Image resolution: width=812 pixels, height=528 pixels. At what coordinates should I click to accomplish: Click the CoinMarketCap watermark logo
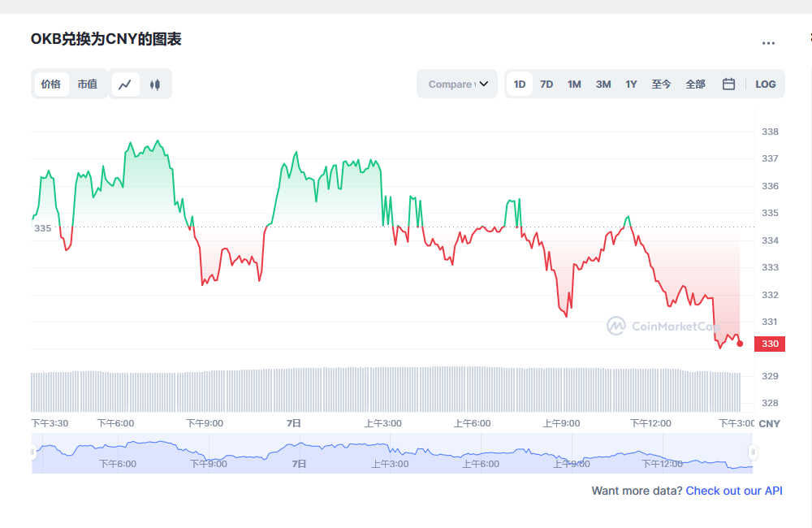tap(615, 327)
